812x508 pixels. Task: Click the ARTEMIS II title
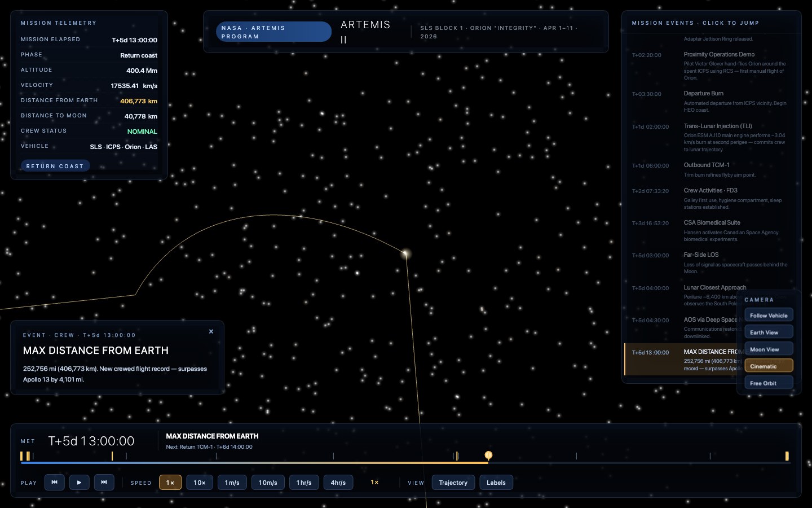click(365, 32)
